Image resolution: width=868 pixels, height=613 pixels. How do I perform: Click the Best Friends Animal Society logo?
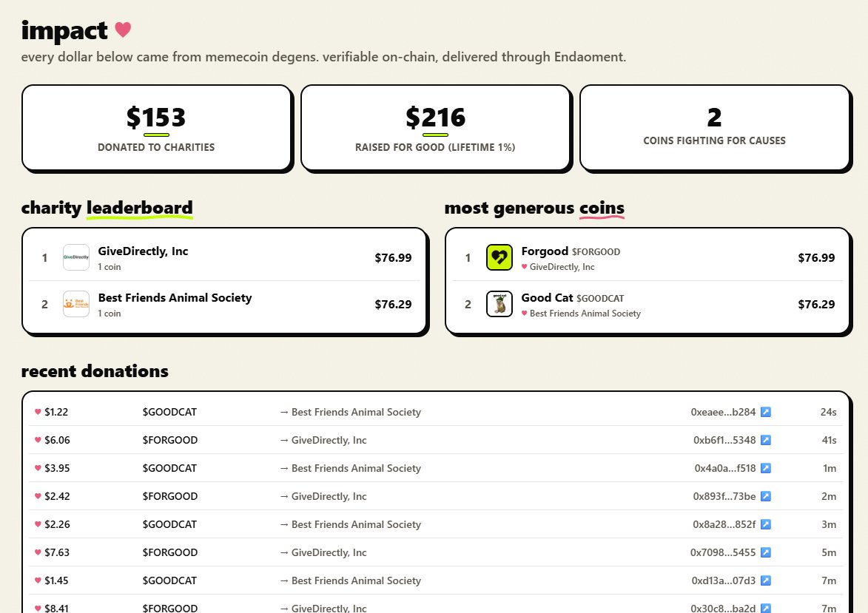pos(75,304)
